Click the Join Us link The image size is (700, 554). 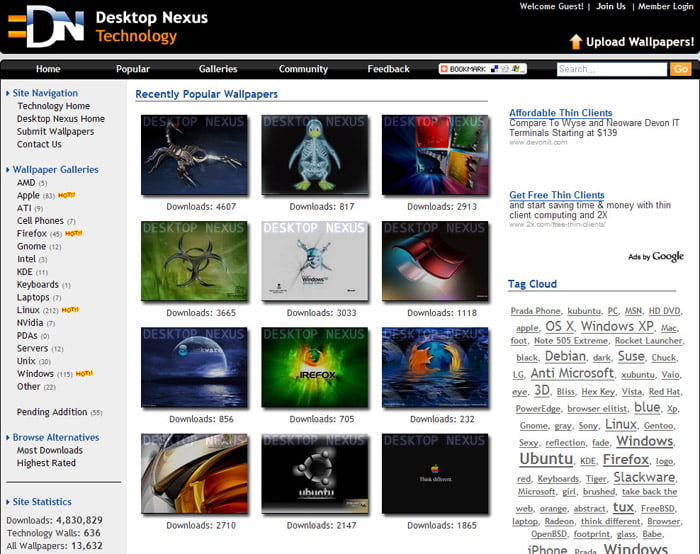(611, 6)
